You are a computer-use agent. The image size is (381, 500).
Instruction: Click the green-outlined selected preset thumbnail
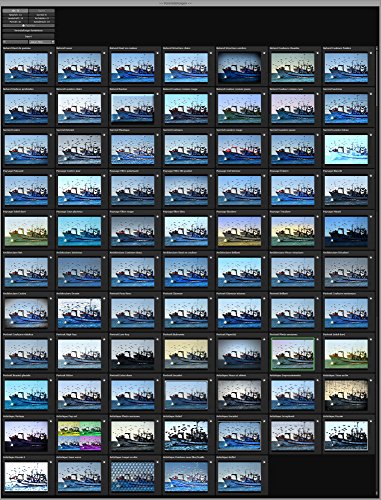(x=293, y=354)
